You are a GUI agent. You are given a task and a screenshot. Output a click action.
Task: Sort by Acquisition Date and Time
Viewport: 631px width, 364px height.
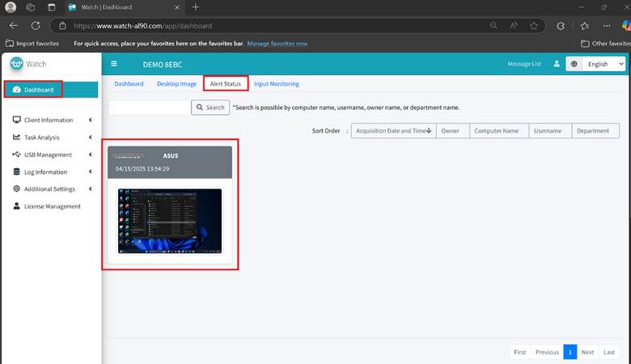(393, 130)
